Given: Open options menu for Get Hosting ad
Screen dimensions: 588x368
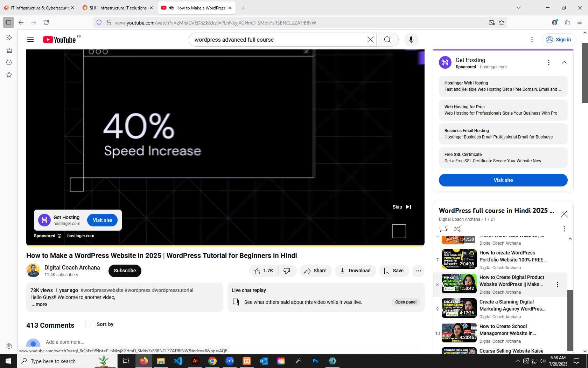Looking at the screenshot, I should click(x=549, y=62).
